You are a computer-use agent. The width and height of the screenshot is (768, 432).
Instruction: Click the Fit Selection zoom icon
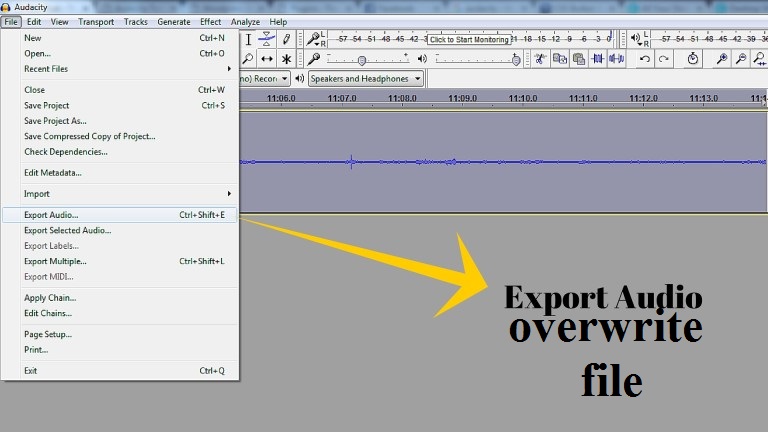[x=760, y=59]
